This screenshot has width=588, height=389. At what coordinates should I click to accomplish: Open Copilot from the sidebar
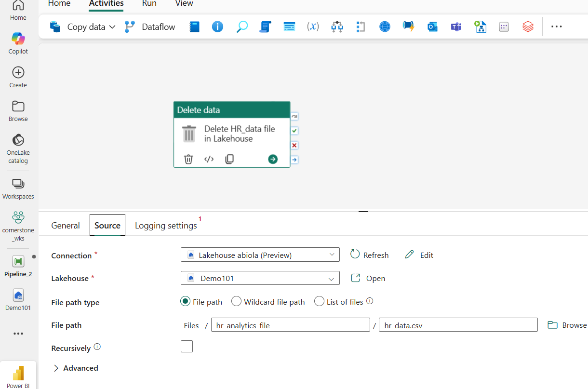18,42
